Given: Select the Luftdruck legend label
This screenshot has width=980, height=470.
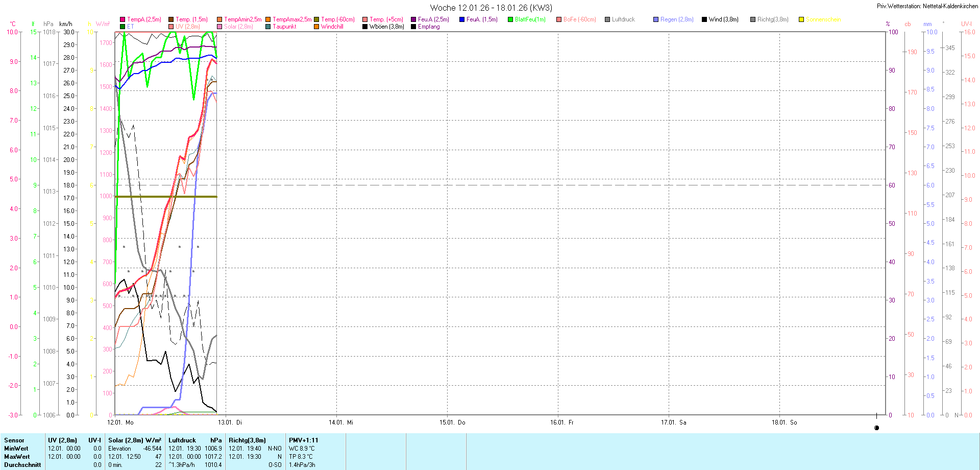Looking at the screenshot, I should coord(623,19).
